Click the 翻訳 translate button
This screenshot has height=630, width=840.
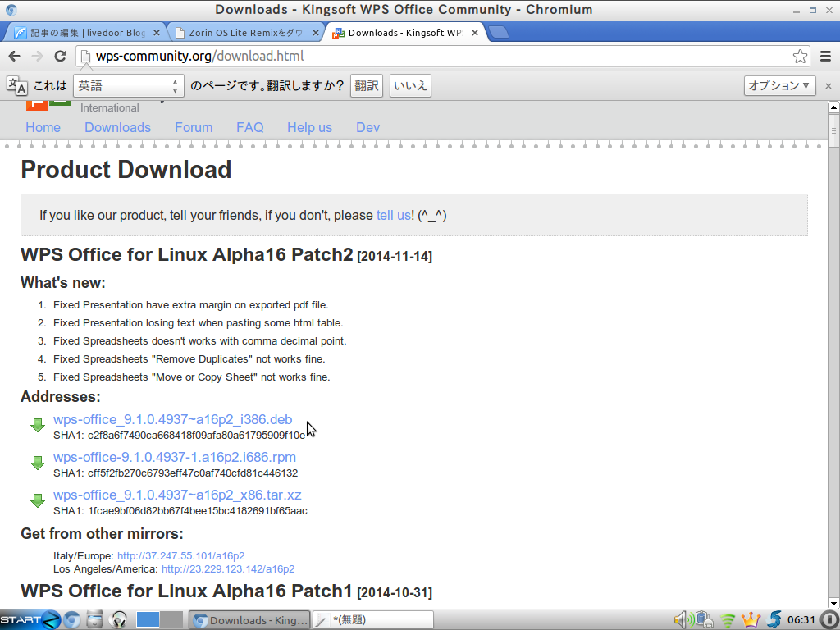[x=367, y=85]
